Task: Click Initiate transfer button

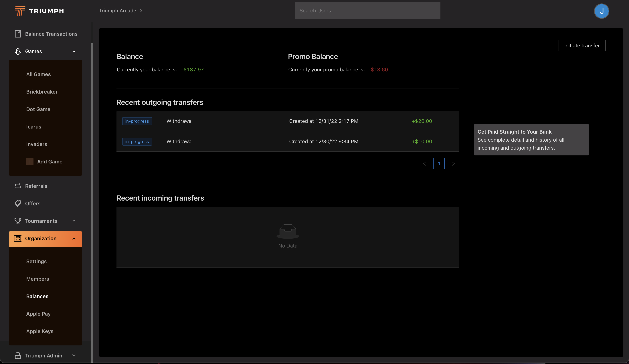Action: pyautogui.click(x=582, y=45)
